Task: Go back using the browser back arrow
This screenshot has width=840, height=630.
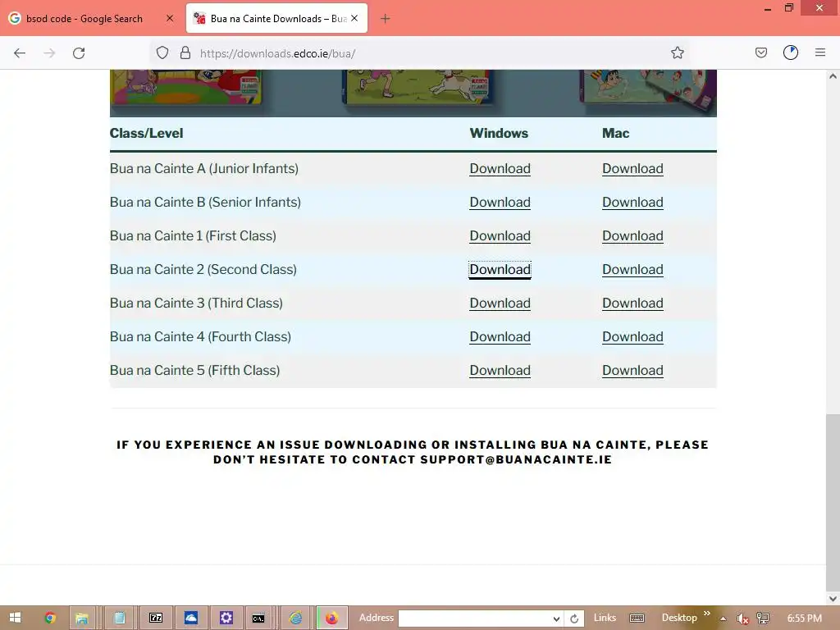Action: point(20,53)
